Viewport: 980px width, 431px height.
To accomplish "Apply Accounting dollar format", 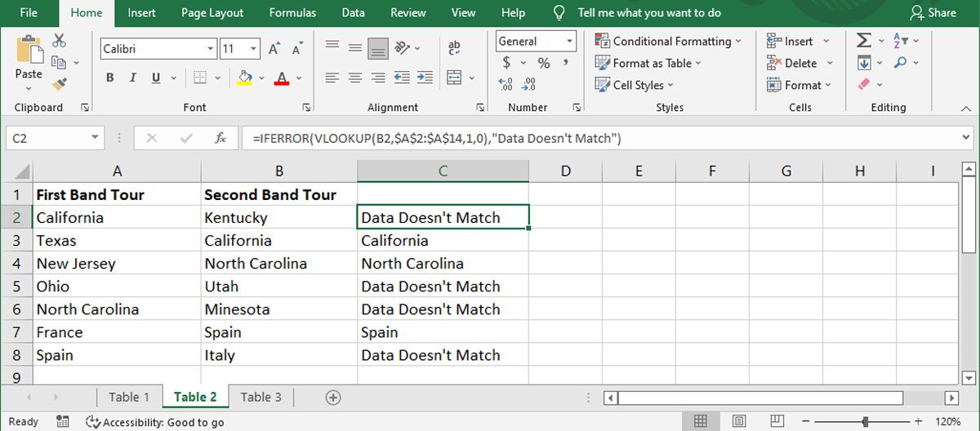I will pyautogui.click(x=506, y=63).
